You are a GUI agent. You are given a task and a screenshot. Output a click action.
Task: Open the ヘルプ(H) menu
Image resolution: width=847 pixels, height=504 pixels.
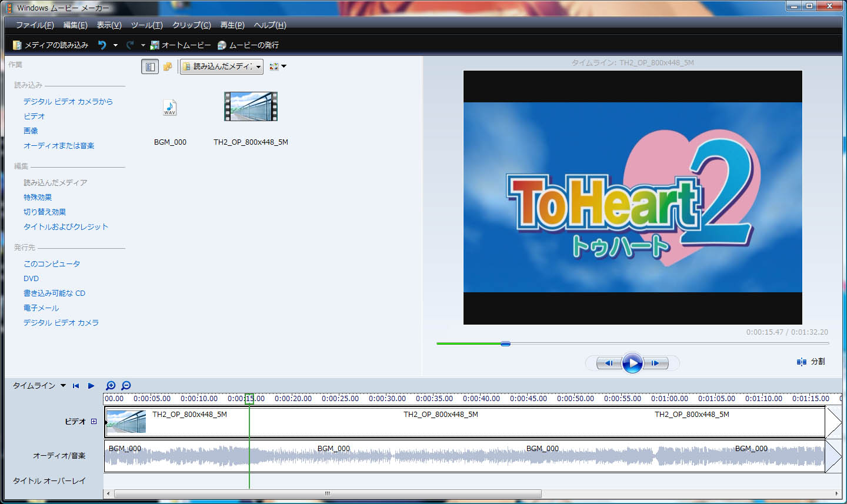click(x=270, y=25)
